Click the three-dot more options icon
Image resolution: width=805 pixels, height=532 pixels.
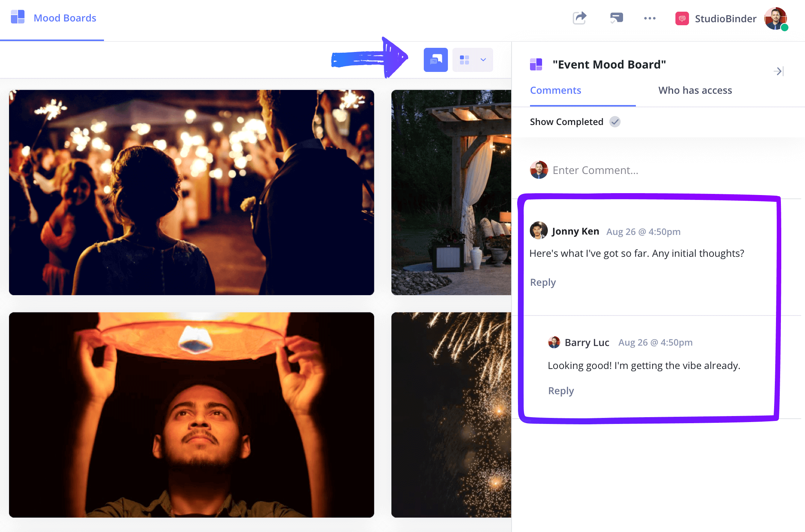point(649,17)
